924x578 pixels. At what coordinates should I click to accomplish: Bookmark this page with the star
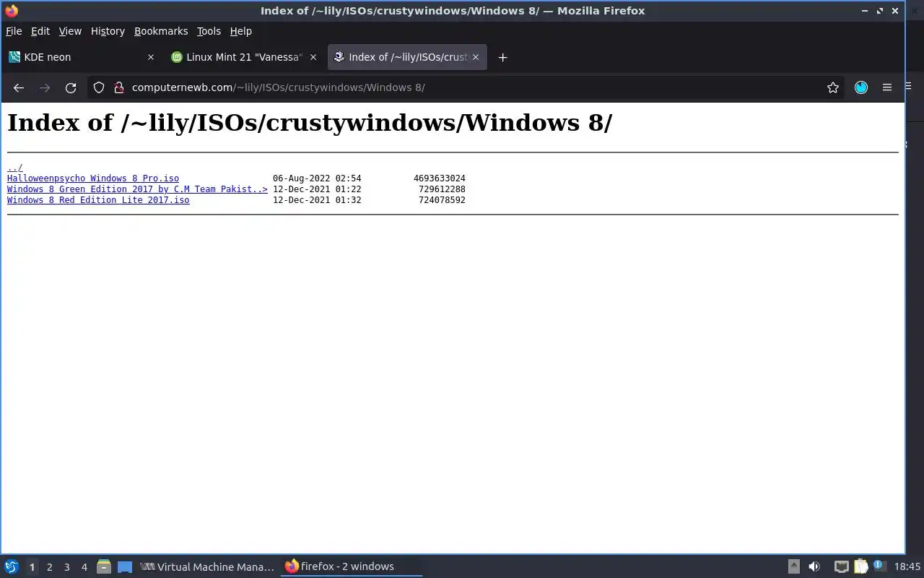coord(833,87)
